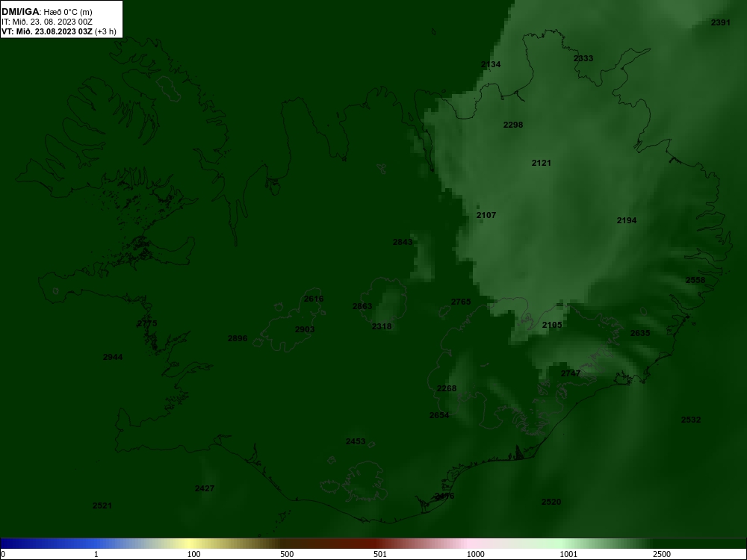The image size is (747, 560).
Task: Select the "IT: Mið. 23. 08. 2023 00Z" line
Action: 46,22
